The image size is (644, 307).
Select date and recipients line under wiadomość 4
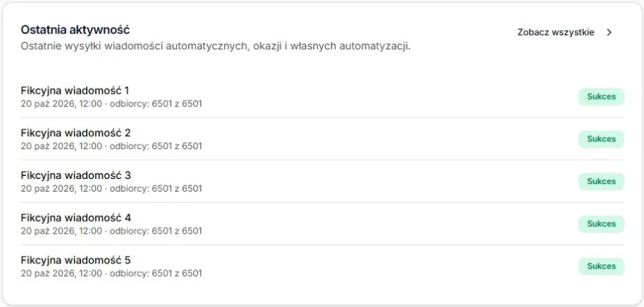111,231
